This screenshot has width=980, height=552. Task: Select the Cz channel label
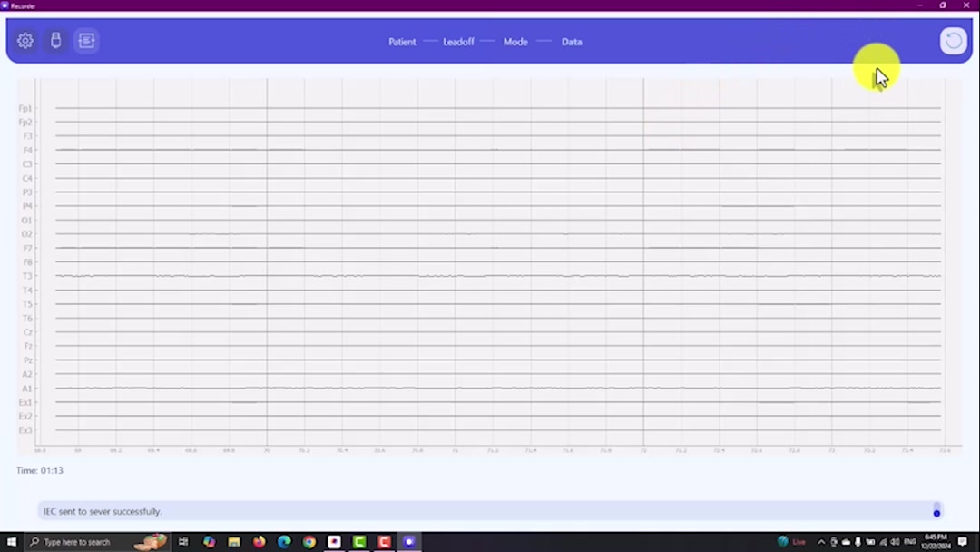pos(27,332)
